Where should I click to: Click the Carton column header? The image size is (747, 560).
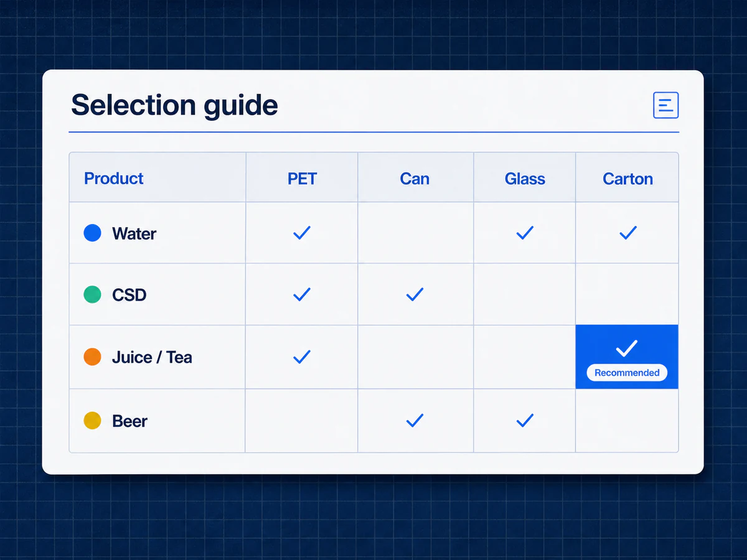[x=627, y=179]
